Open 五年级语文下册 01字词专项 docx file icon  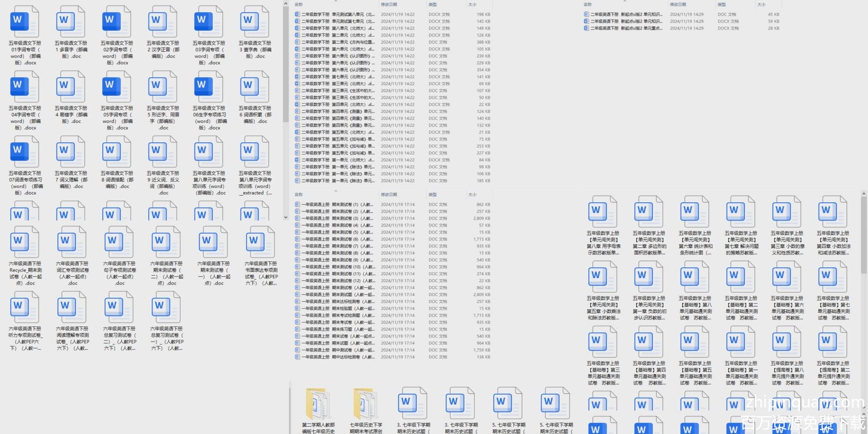pos(24,22)
